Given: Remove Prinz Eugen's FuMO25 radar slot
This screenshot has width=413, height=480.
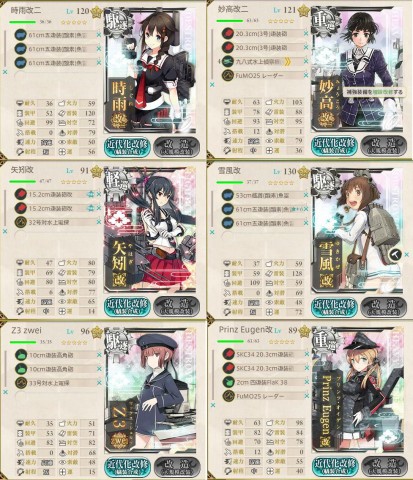Looking at the screenshot, I should [x=307, y=396].
